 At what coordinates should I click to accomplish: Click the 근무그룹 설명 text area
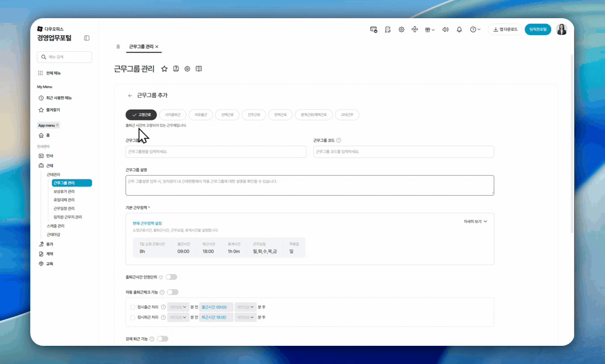(x=309, y=185)
